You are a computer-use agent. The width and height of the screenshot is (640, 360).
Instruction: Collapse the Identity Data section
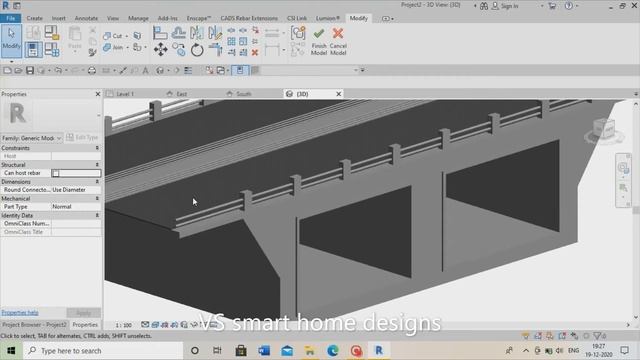tap(97, 215)
